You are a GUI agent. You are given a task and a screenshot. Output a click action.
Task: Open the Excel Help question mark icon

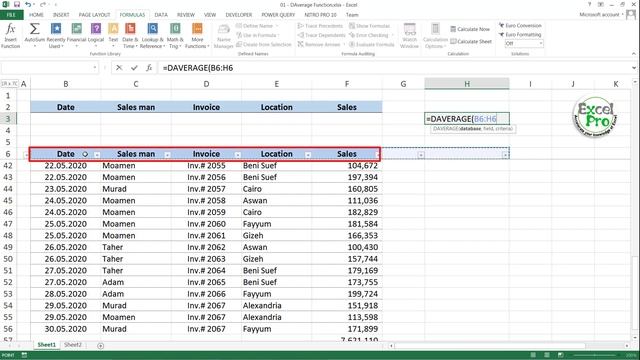pos(589,4)
